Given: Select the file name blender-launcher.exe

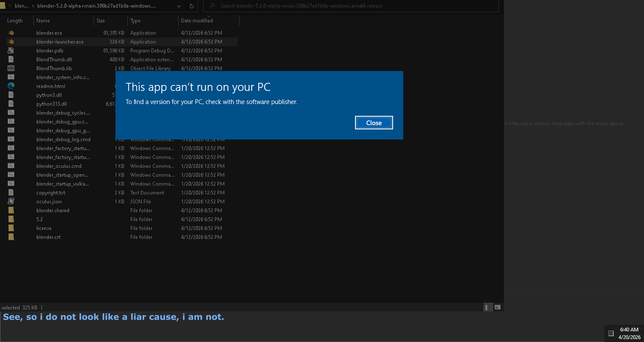Looking at the screenshot, I should 60,41.
